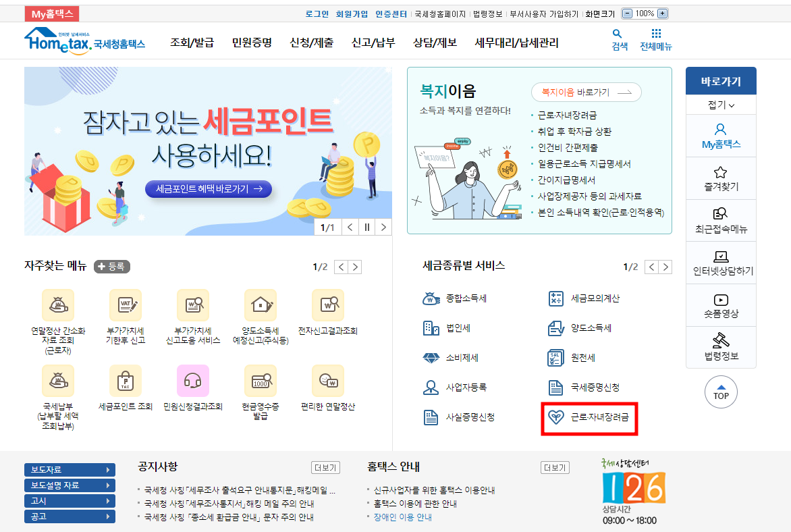Image resolution: width=791 pixels, height=532 pixels.
Task: Pause the banner slideshow
Action: [366, 227]
